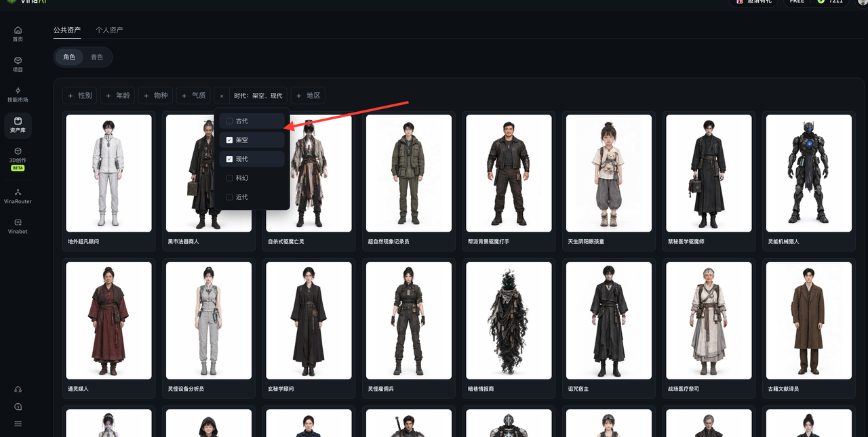This screenshot has width=868, height=437.
Task: Expand the 物种 filter
Action: click(156, 96)
